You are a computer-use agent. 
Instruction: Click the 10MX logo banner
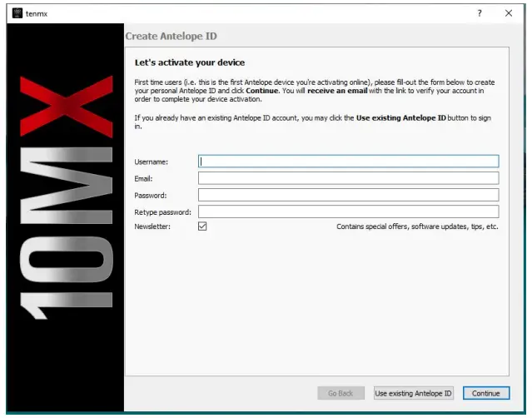[65, 217]
